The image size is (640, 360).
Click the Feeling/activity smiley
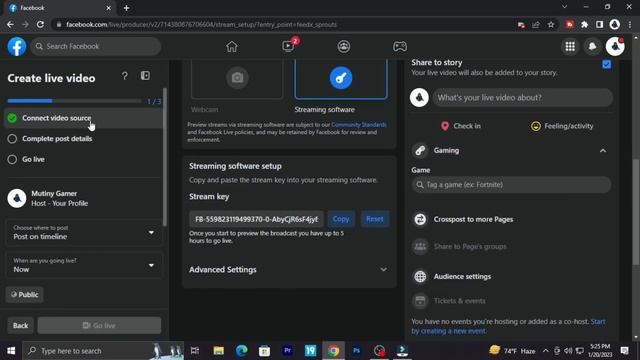(x=536, y=126)
